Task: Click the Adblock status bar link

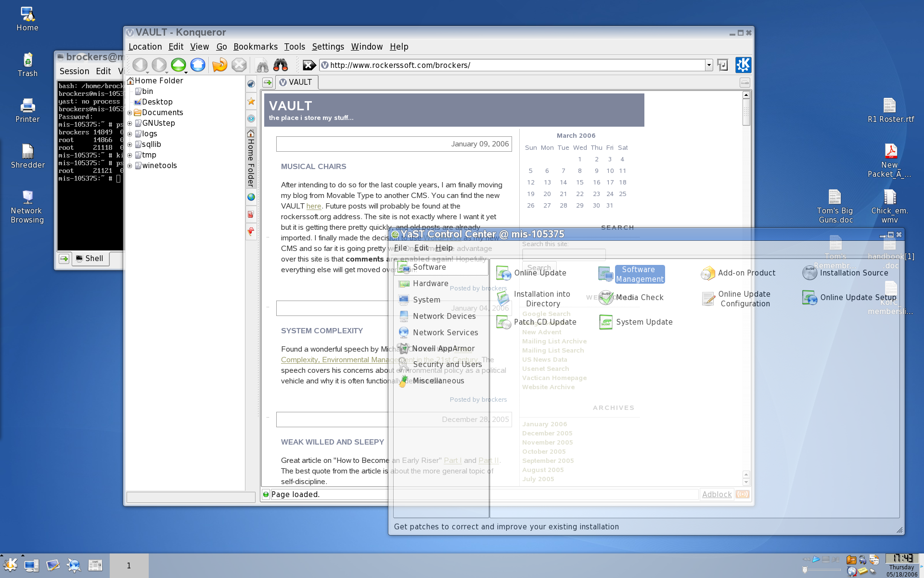Action: point(717,494)
